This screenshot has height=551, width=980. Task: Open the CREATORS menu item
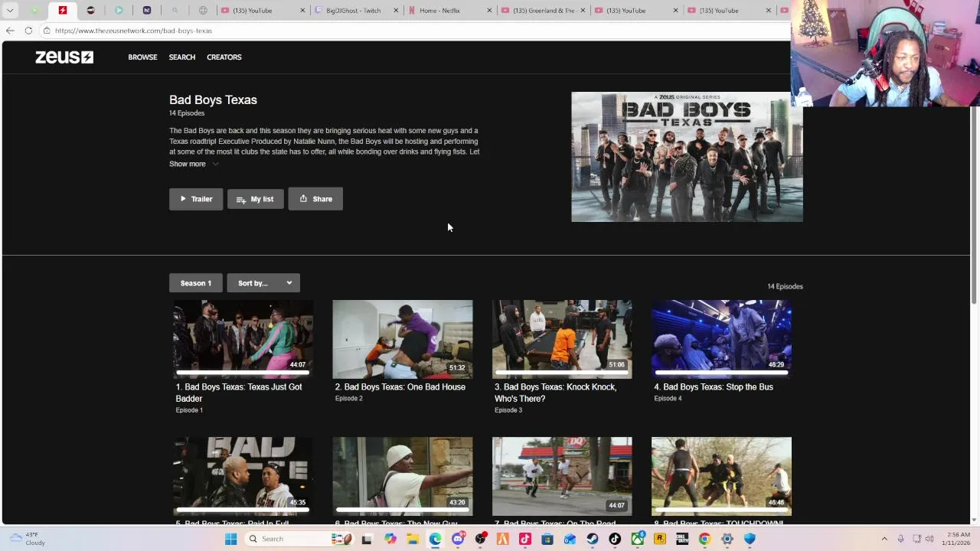(224, 57)
